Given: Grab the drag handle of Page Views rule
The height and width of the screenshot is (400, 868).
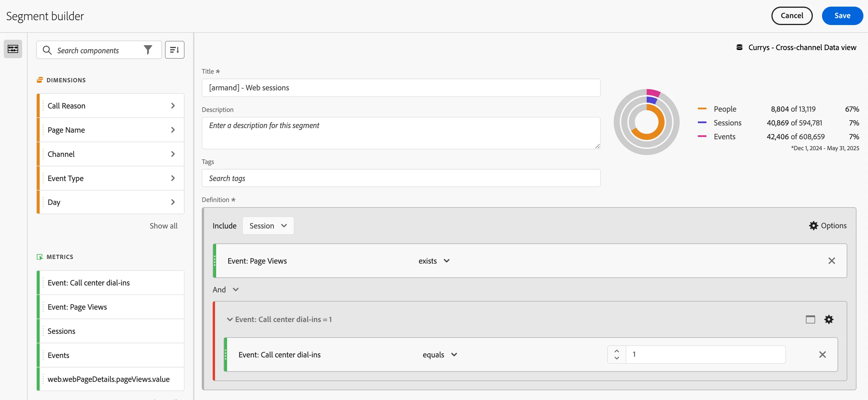Looking at the screenshot, I should [215, 261].
